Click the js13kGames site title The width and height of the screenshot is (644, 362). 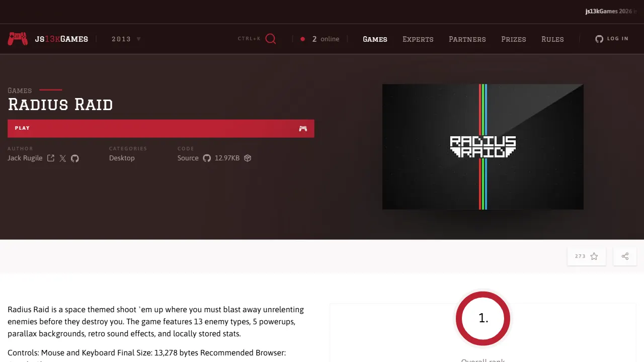tap(61, 39)
